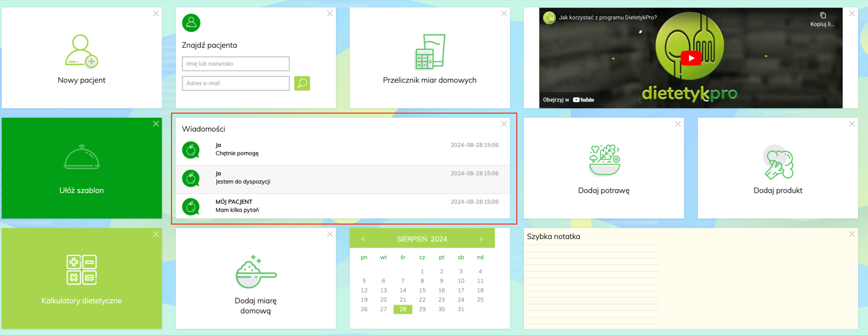Go to previous month in calendar
Screen dimensions: 868x335
click(x=363, y=239)
